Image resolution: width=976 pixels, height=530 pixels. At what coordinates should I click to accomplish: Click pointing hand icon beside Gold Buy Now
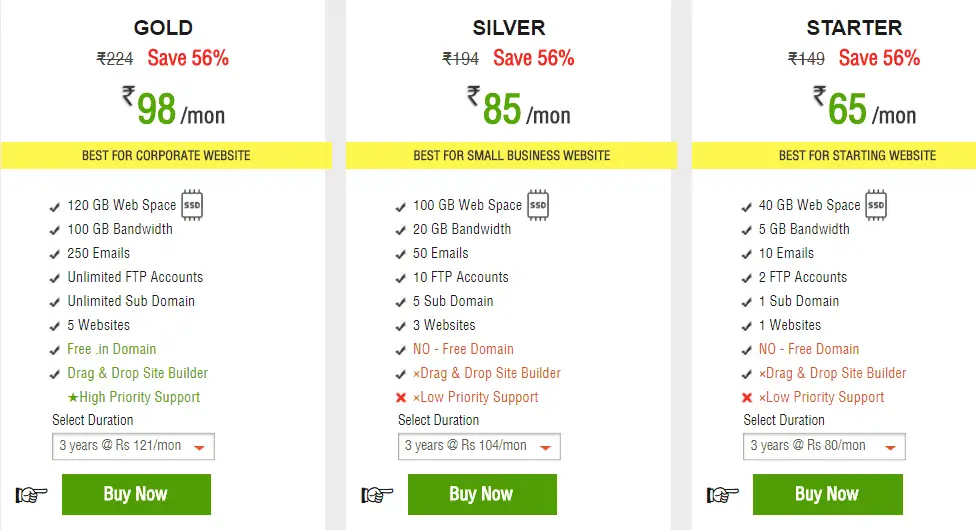(x=32, y=494)
